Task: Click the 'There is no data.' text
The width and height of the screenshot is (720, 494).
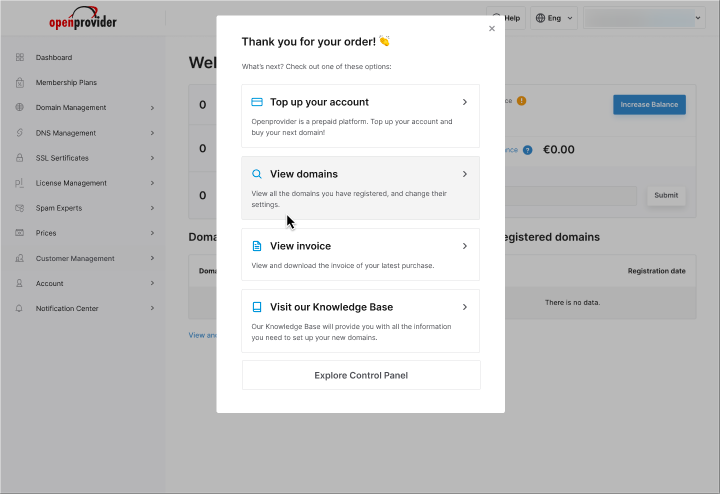Action: pos(572,303)
